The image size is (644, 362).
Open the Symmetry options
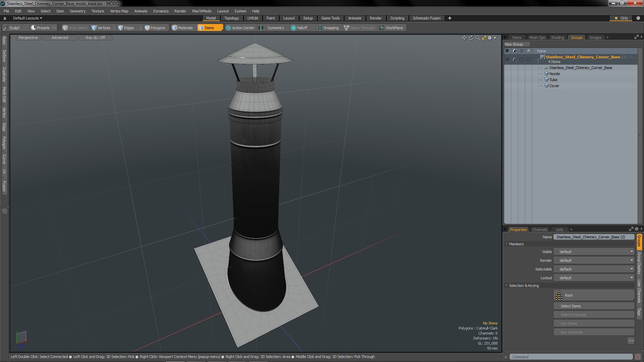tap(273, 28)
